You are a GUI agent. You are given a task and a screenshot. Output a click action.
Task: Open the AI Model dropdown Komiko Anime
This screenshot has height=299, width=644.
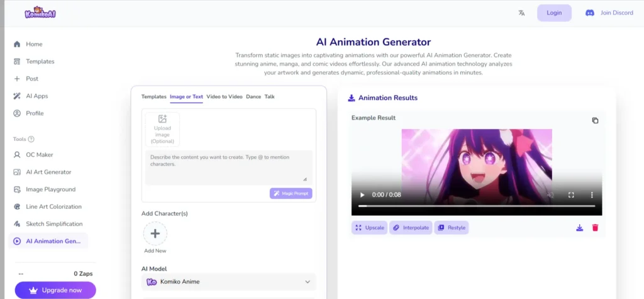click(229, 282)
